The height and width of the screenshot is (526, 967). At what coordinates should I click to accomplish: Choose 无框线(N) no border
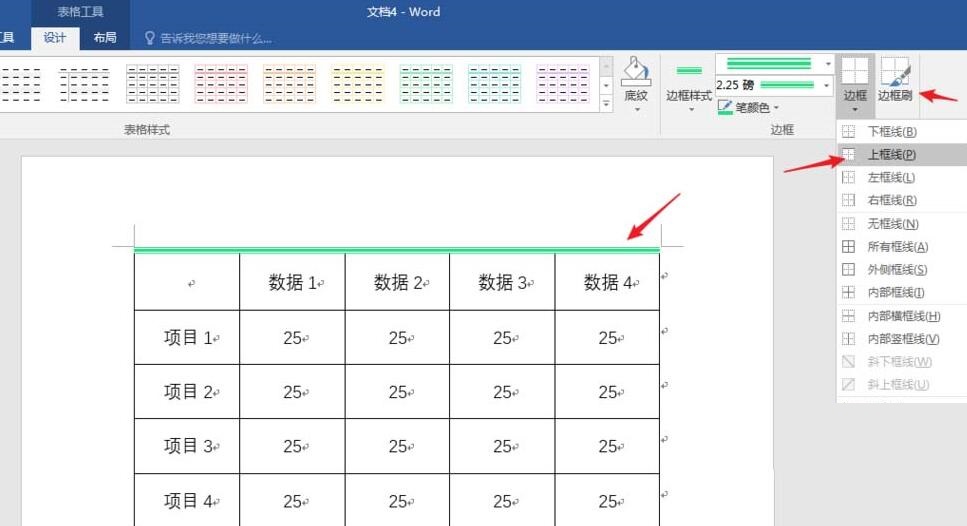click(902, 224)
